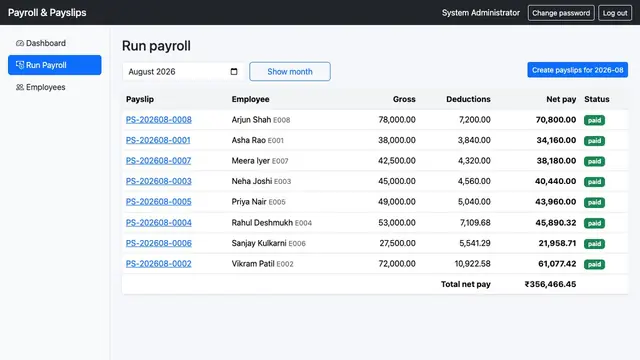Screen dimensions: 640x360
Task: Click deductions value 7,109.68
Action: pos(475,222)
